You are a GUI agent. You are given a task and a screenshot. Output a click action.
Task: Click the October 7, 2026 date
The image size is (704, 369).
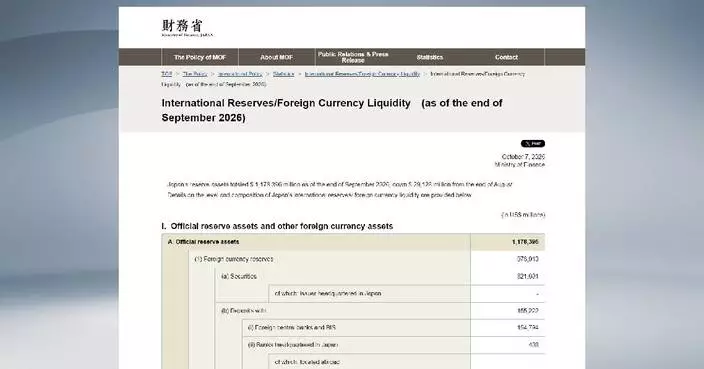click(x=523, y=157)
